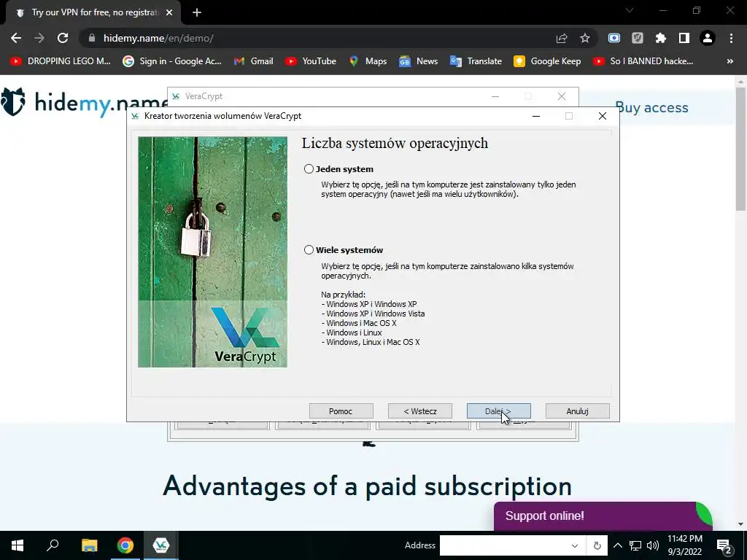The image size is (747, 560).
Task: Open the volume tray icon
Action: [653, 545]
